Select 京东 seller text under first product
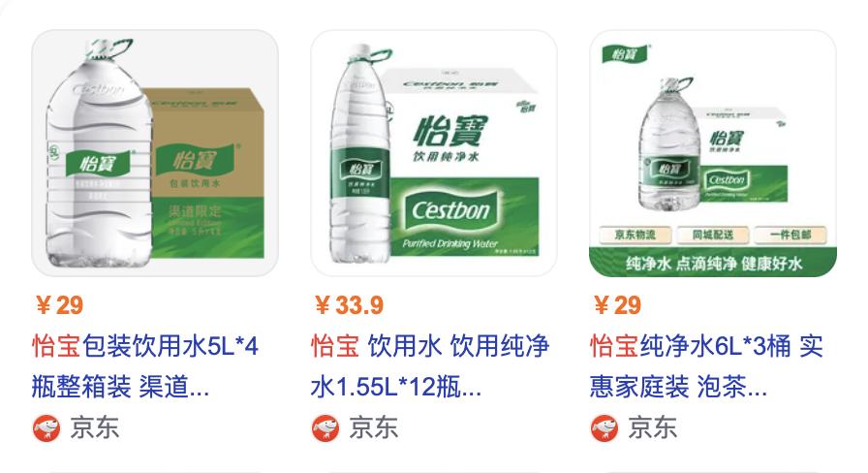Image resolution: width=868 pixels, height=473 pixels. point(95,427)
